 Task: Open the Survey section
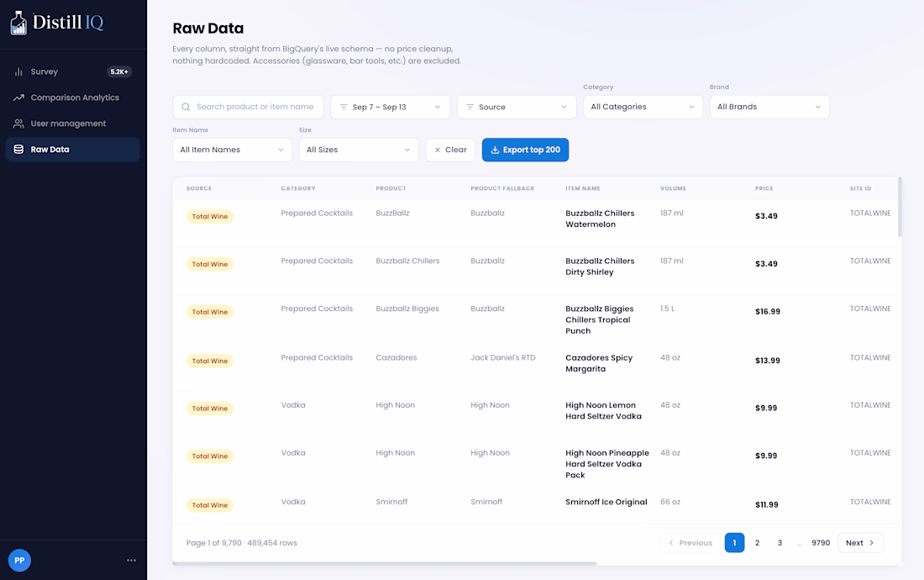click(x=72, y=72)
